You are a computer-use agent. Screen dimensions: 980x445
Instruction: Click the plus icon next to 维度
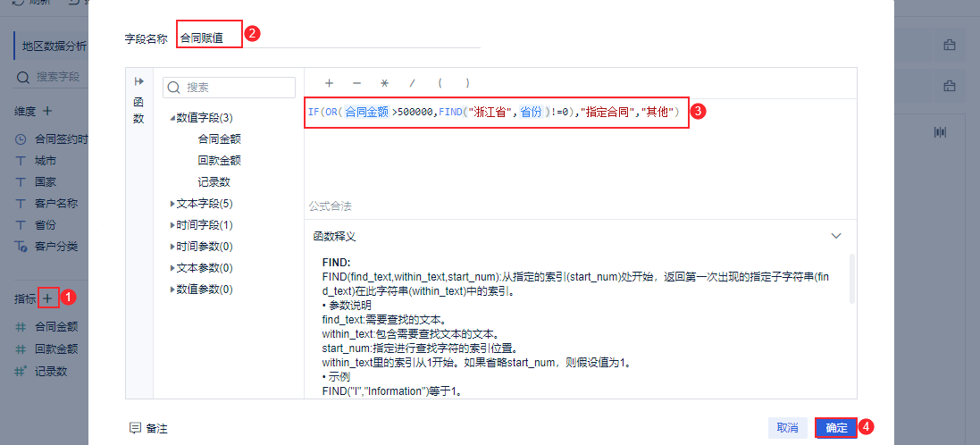[x=47, y=111]
